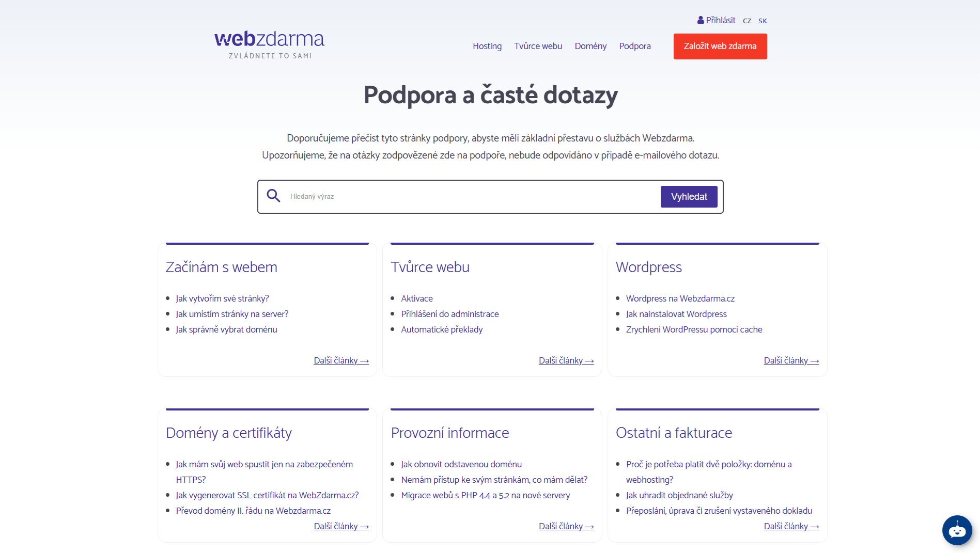Click the Ostatní a fakturace heading
The width and height of the screenshot is (980, 553).
click(x=674, y=433)
